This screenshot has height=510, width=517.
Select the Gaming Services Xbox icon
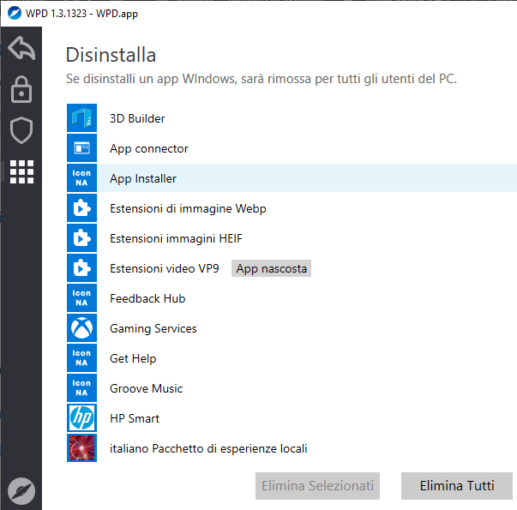click(82, 328)
